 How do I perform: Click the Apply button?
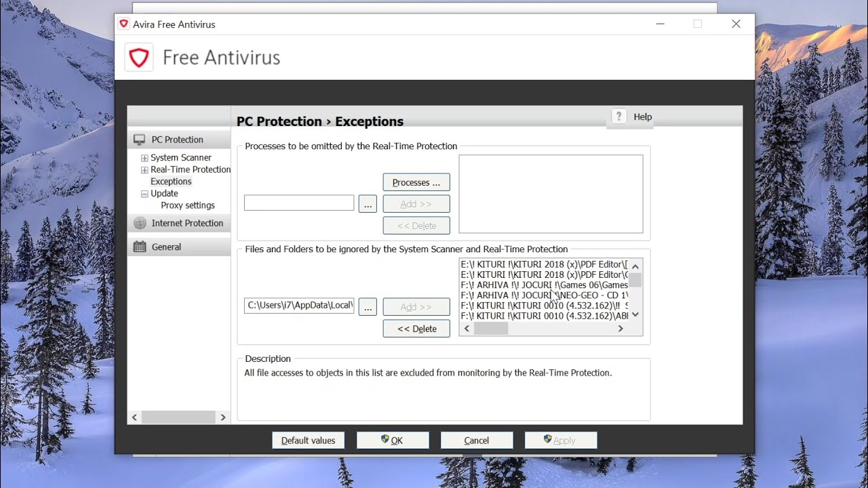(561, 441)
